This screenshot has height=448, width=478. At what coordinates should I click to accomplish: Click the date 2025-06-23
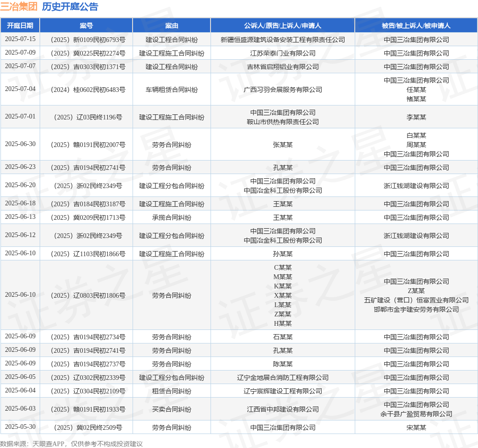20,167
